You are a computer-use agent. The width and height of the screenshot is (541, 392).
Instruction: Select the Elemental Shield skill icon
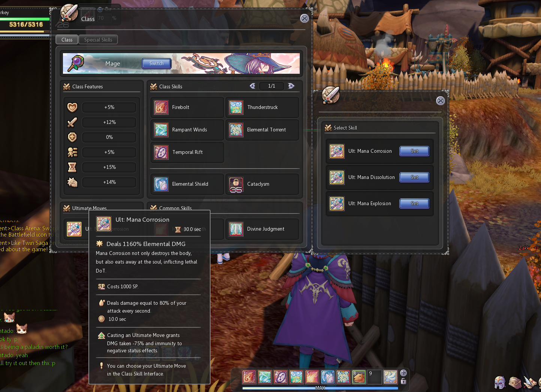tap(161, 184)
